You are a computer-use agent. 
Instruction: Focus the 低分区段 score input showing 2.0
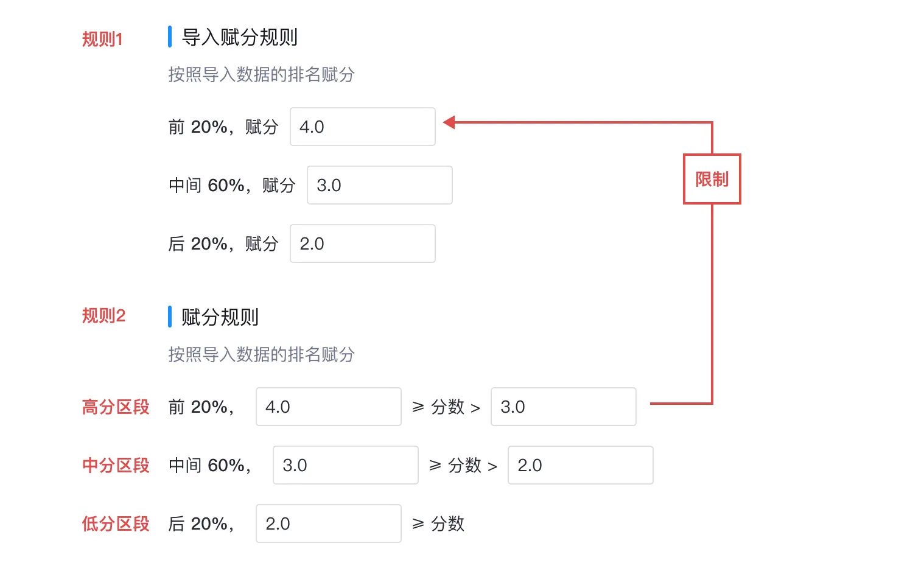click(329, 524)
